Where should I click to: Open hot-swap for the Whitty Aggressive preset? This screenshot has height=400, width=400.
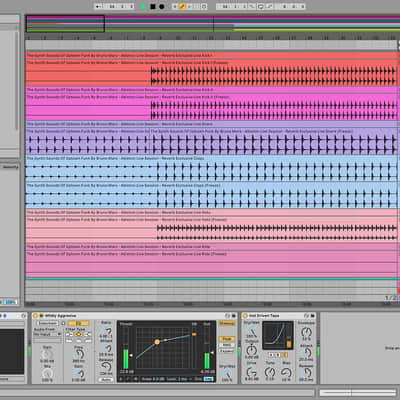pos(227,316)
